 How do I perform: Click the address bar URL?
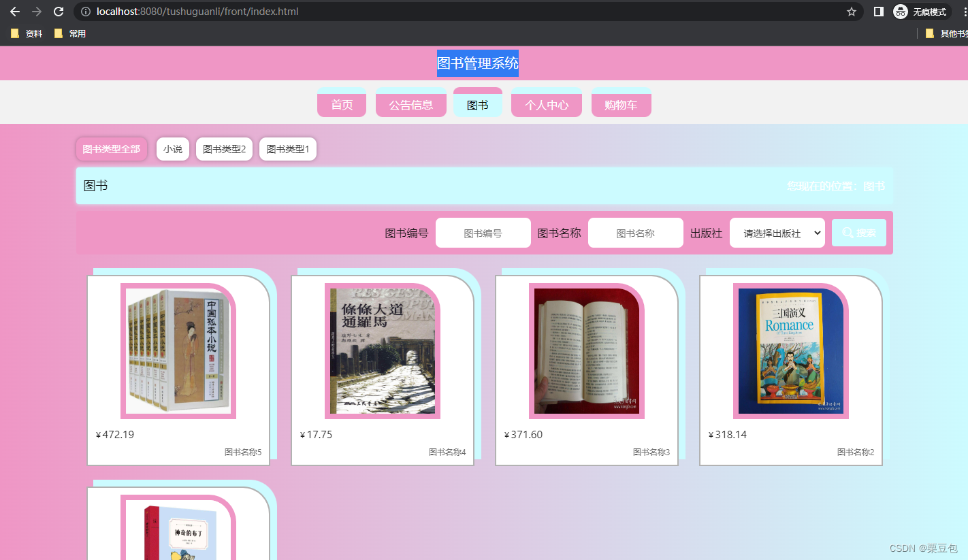tap(197, 12)
